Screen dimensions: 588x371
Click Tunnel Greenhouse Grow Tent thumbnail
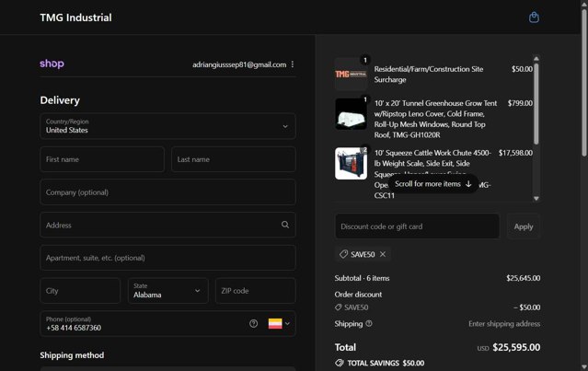coord(351,114)
